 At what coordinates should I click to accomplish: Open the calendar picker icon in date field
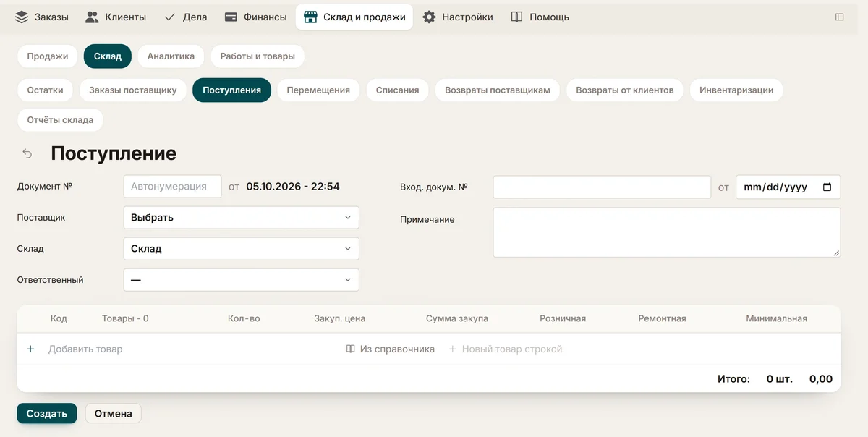pos(828,187)
